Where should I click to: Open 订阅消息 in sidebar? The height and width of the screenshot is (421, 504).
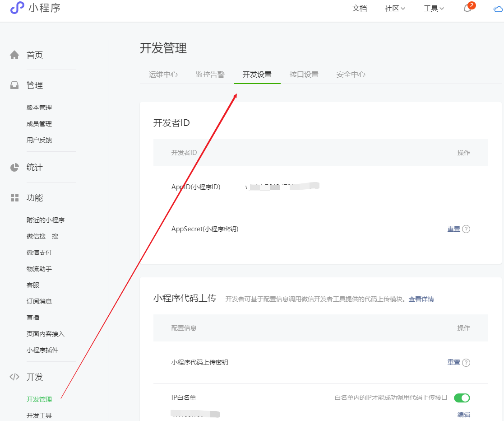tap(39, 301)
